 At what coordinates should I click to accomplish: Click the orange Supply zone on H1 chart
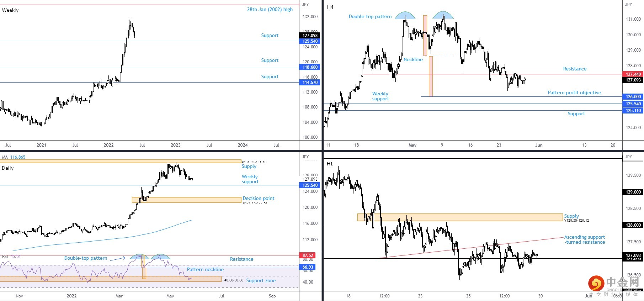[x=460, y=217]
